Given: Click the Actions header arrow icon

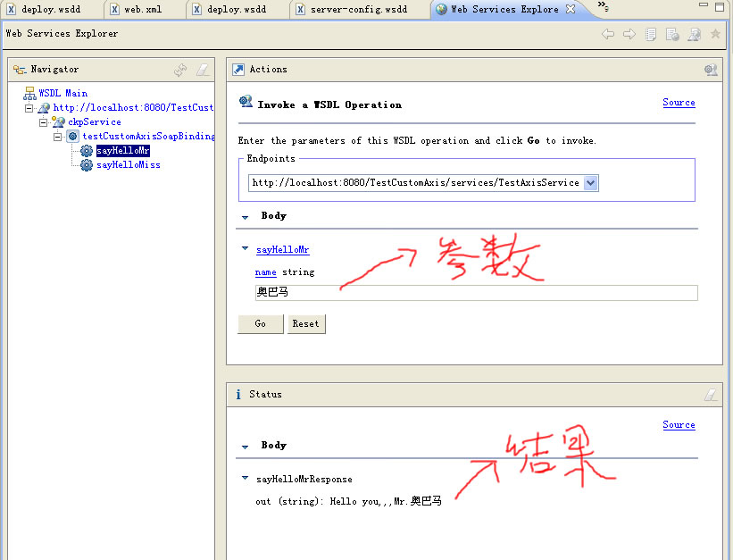Looking at the screenshot, I should 238,70.
